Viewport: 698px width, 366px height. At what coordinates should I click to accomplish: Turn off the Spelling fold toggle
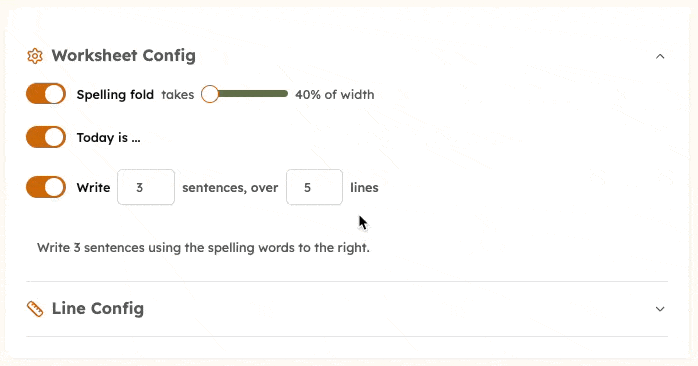46,94
